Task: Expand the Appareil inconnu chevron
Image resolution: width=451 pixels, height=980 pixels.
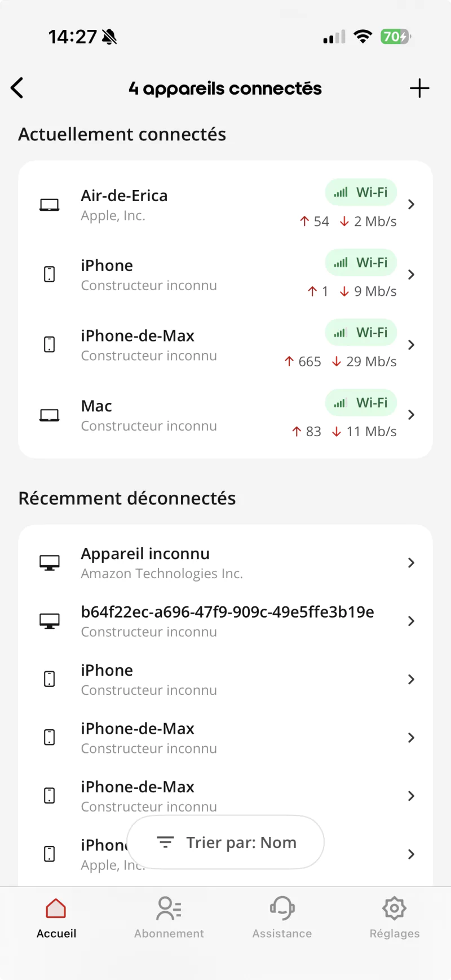Action: (412, 562)
